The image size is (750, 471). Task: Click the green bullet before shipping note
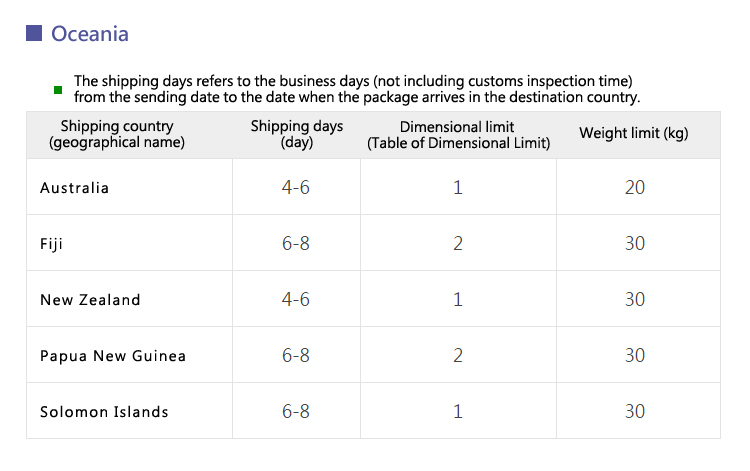pyautogui.click(x=58, y=90)
